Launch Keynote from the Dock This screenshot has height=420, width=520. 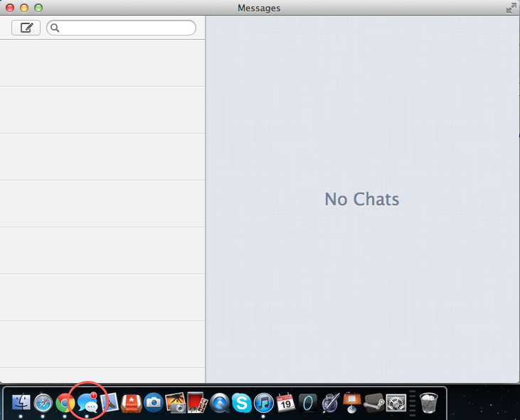[x=352, y=402]
